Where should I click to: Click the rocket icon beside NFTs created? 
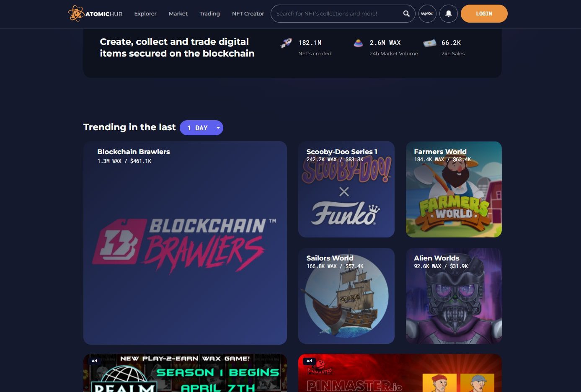click(x=286, y=43)
